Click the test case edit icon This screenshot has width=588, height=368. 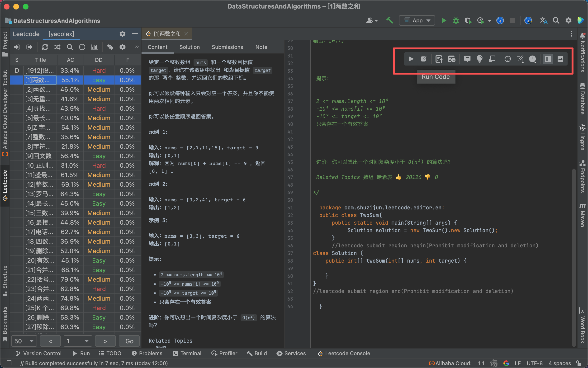(x=423, y=59)
